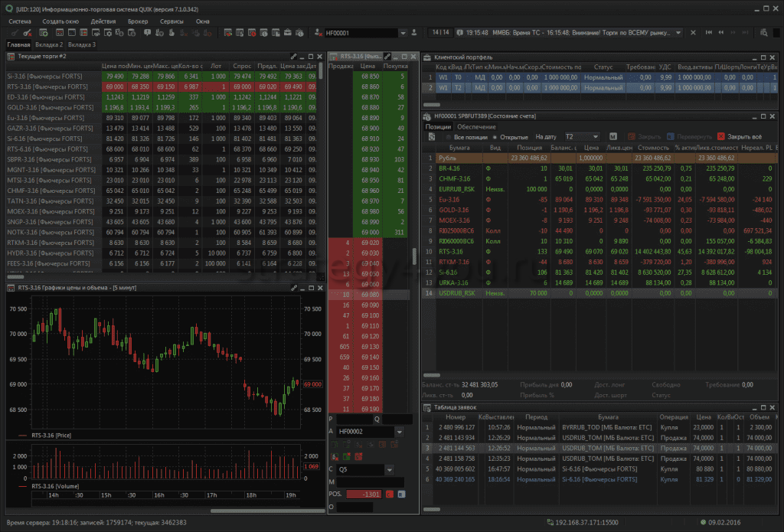Click the link icon in Текущие торги header

coord(294,57)
